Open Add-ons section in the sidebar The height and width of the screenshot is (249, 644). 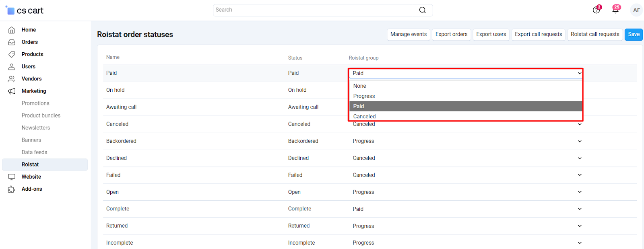click(x=32, y=189)
